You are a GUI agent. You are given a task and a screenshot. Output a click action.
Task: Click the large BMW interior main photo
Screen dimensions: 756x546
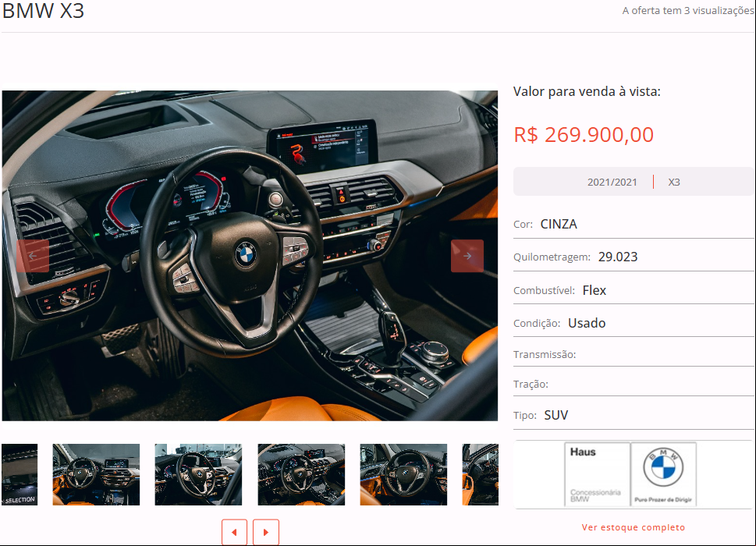point(250,255)
